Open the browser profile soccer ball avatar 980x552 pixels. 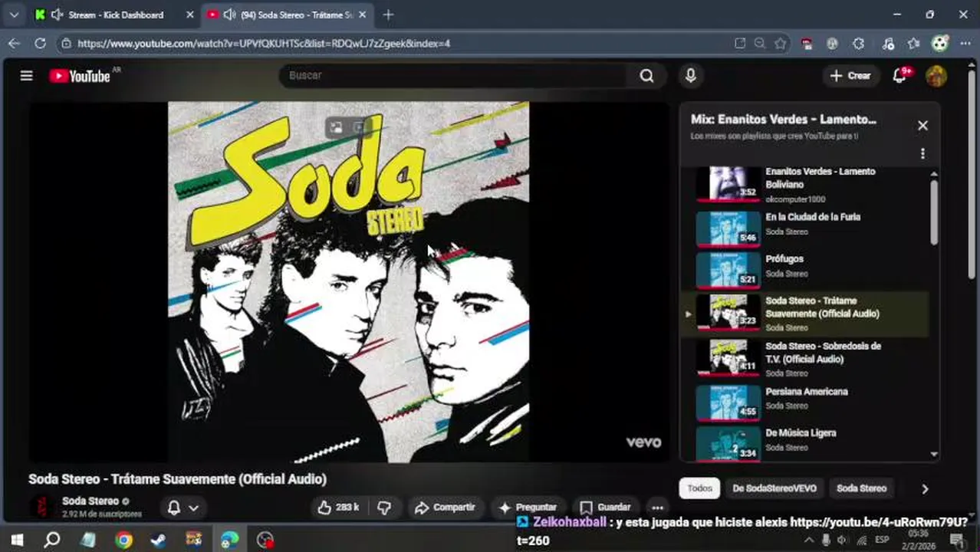click(940, 44)
